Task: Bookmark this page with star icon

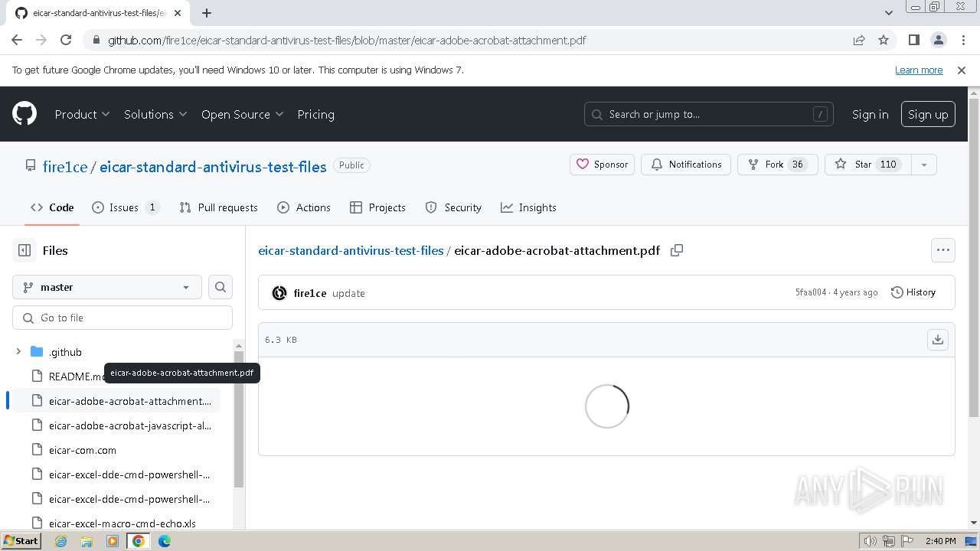Action: click(x=884, y=40)
